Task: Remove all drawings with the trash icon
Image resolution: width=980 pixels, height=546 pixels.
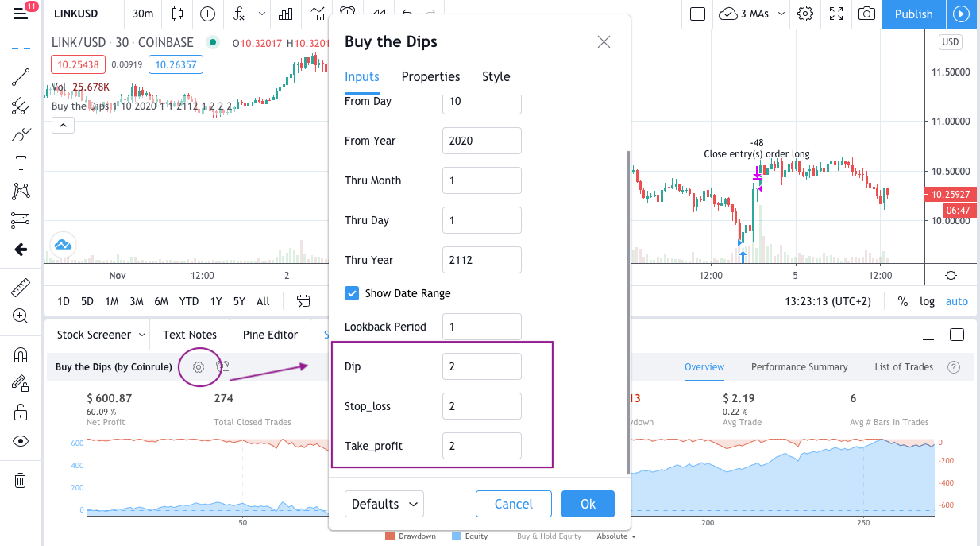Action: pos(21,480)
